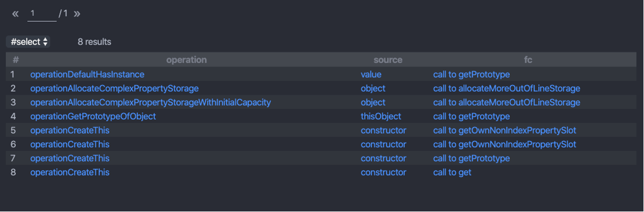Screen dimensions: 644x212
Task: Open the #select dropdown
Action: tap(28, 41)
